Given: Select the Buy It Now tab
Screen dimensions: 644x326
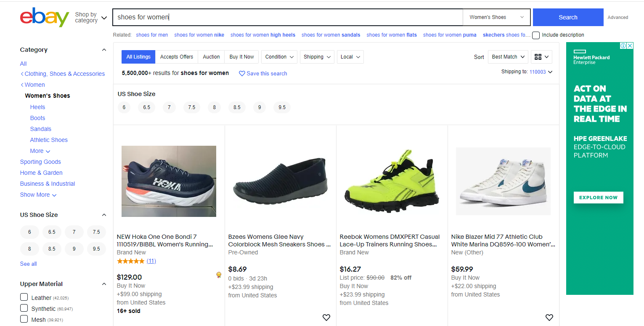Looking at the screenshot, I should click(241, 57).
